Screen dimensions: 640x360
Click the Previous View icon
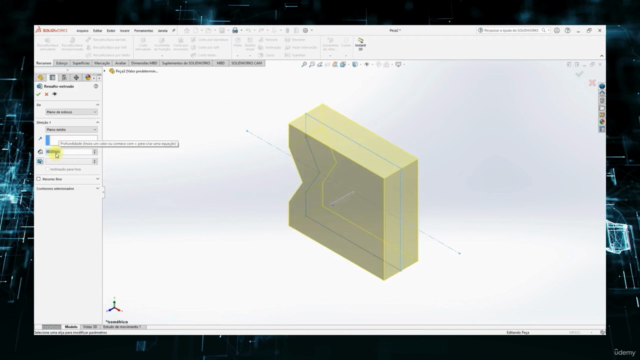[320, 64]
